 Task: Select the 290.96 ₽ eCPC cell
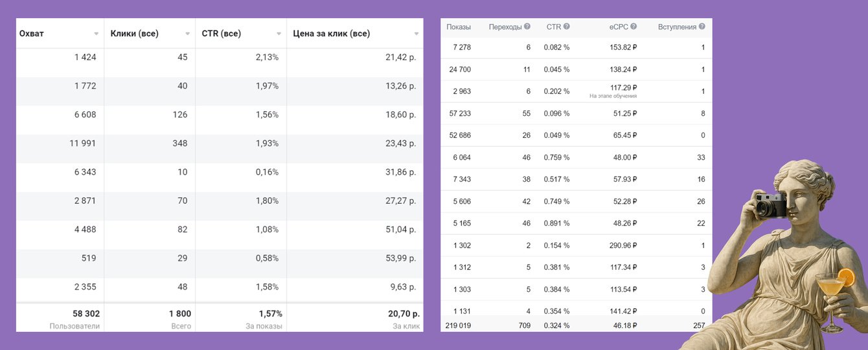click(619, 245)
